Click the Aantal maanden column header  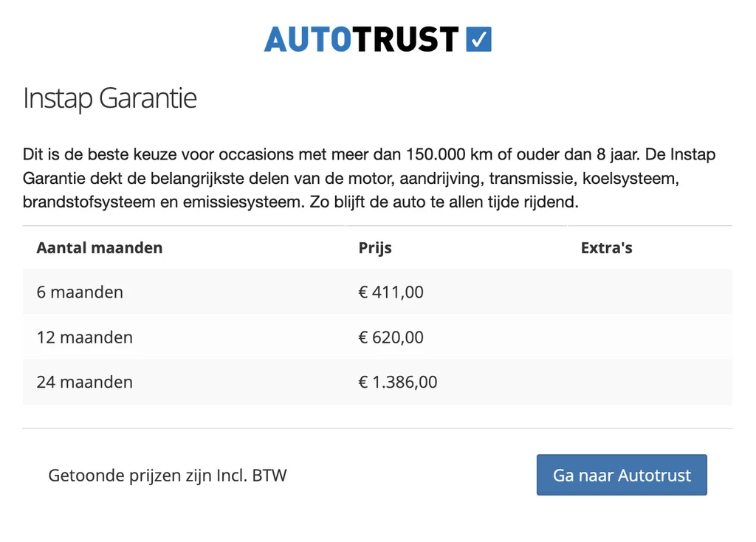click(99, 248)
